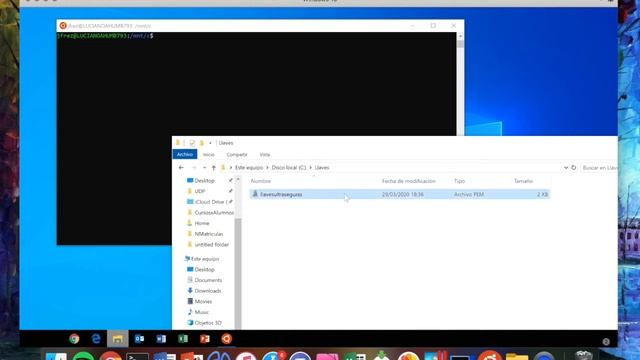640x360 pixels.
Task: Click Este equipo in the address breadcrumb
Action: coord(249,168)
